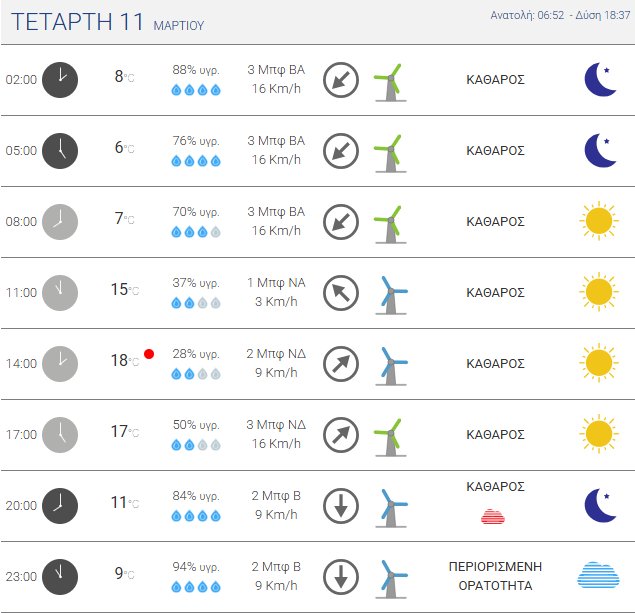This screenshot has height=613, width=635.
Task: Click the ΤΕΤΑΡΤΗ 11 date heading
Action: pyautogui.click(x=78, y=22)
